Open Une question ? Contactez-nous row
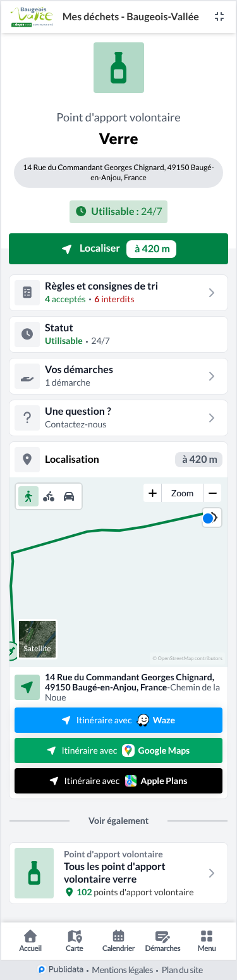 click(118, 418)
